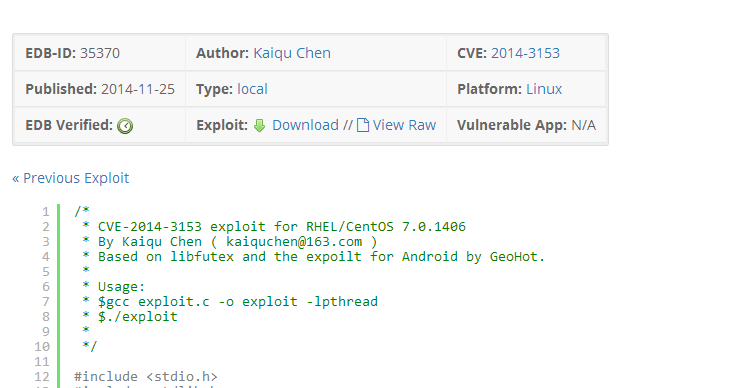Click the Author label
Image resolution: width=753 pixels, height=388 pixels.
222,53
